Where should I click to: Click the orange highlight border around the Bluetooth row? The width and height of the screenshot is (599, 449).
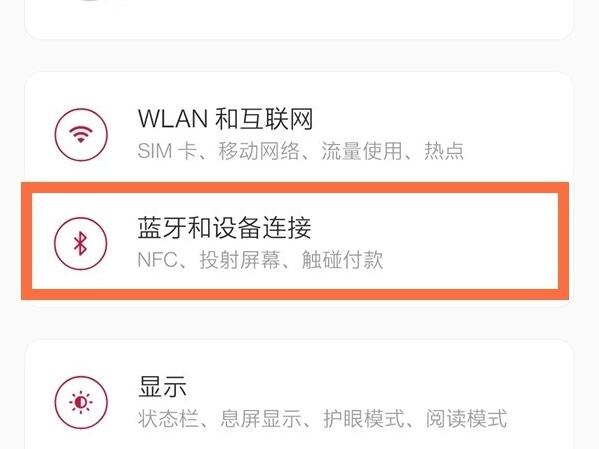click(x=295, y=188)
